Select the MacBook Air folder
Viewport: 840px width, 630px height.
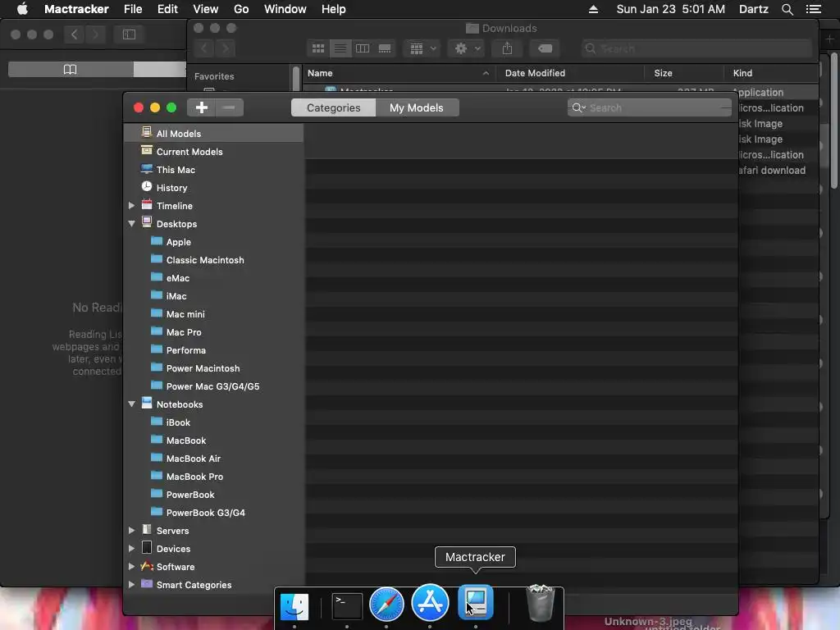[214, 459]
